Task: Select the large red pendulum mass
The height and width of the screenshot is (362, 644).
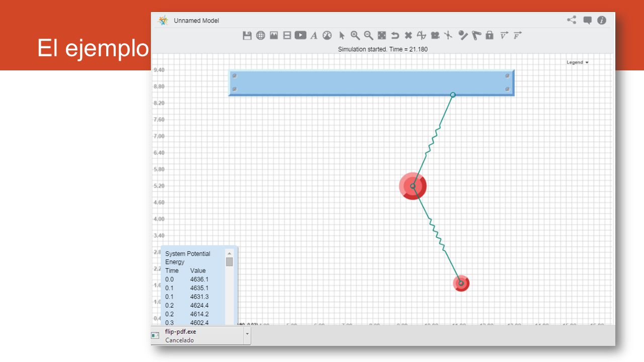Action: [x=413, y=186]
